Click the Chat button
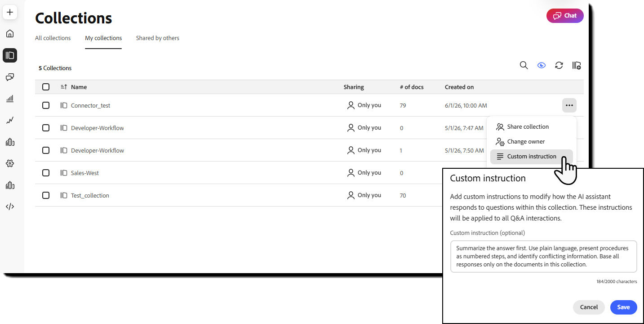This screenshot has width=644, height=324. [x=565, y=16]
